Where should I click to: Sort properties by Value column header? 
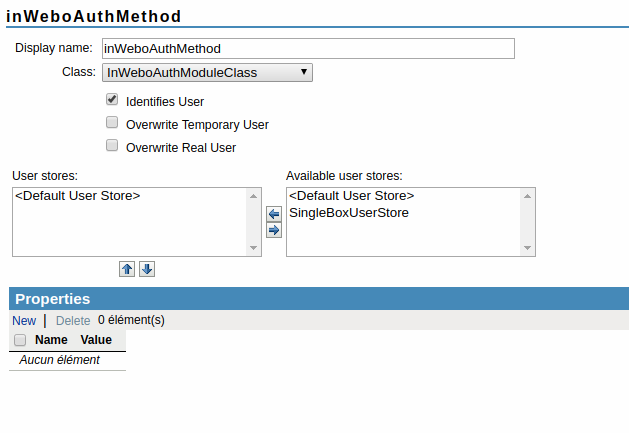coord(96,340)
